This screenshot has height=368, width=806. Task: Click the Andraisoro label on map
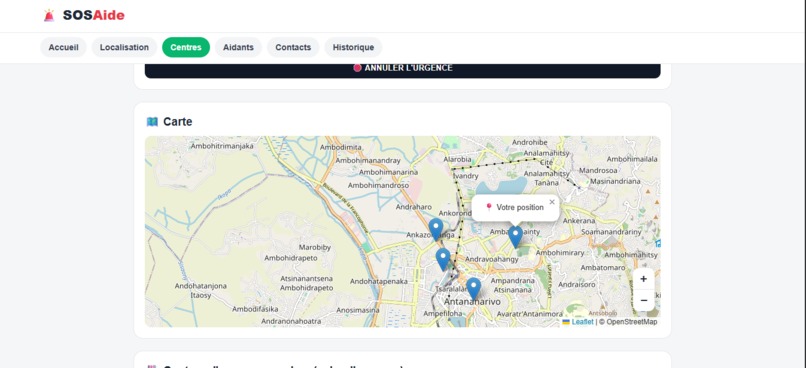[x=577, y=284]
